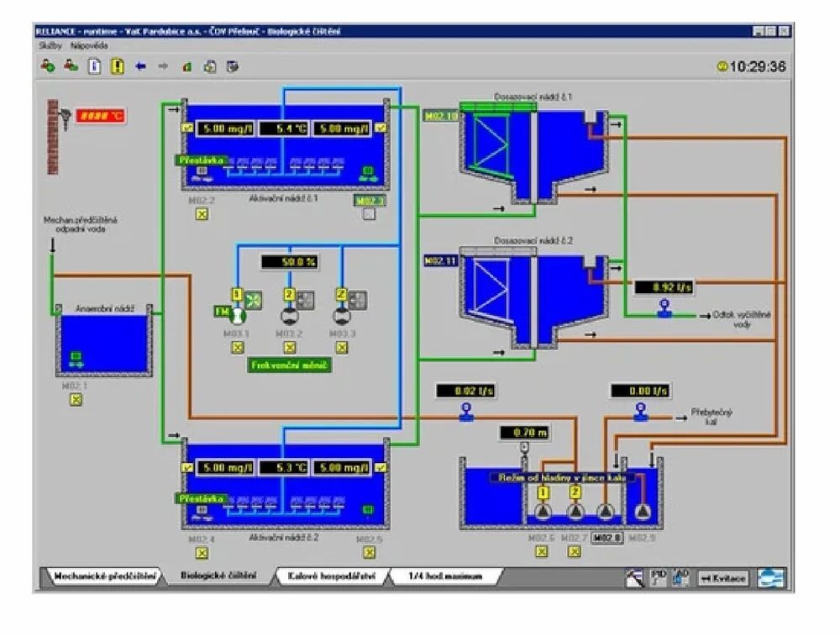Toggle the yellow alarm checkbox under M02.2
The height and width of the screenshot is (636, 840).
201,215
